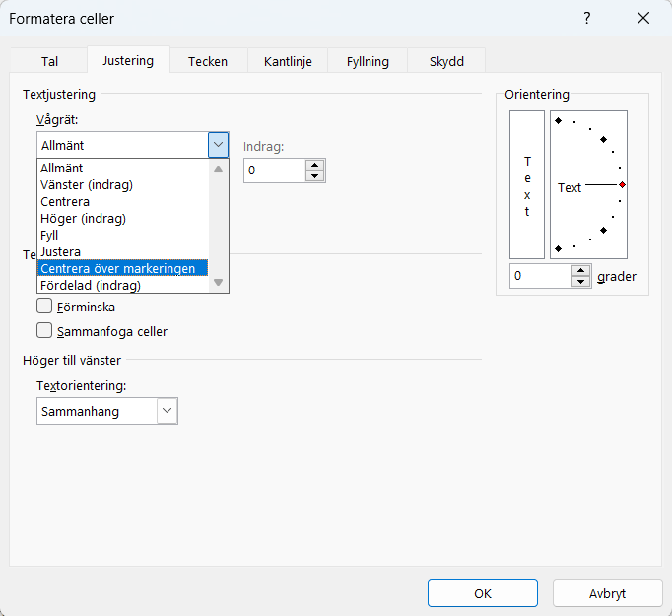
Task: Choose the Fyll alignment option
Action: click(x=122, y=235)
